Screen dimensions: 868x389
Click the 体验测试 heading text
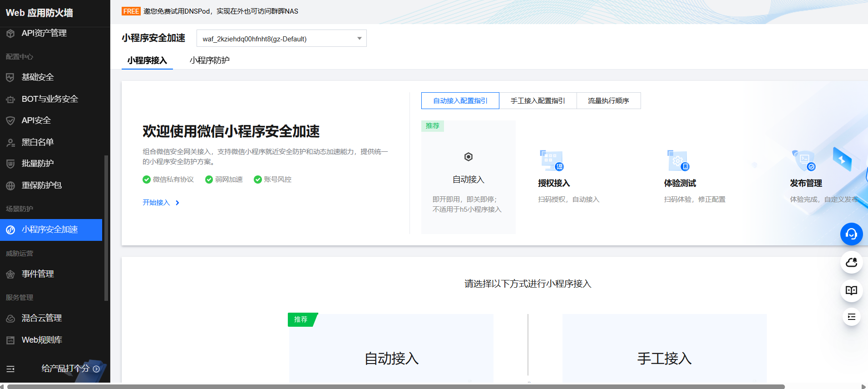point(680,183)
